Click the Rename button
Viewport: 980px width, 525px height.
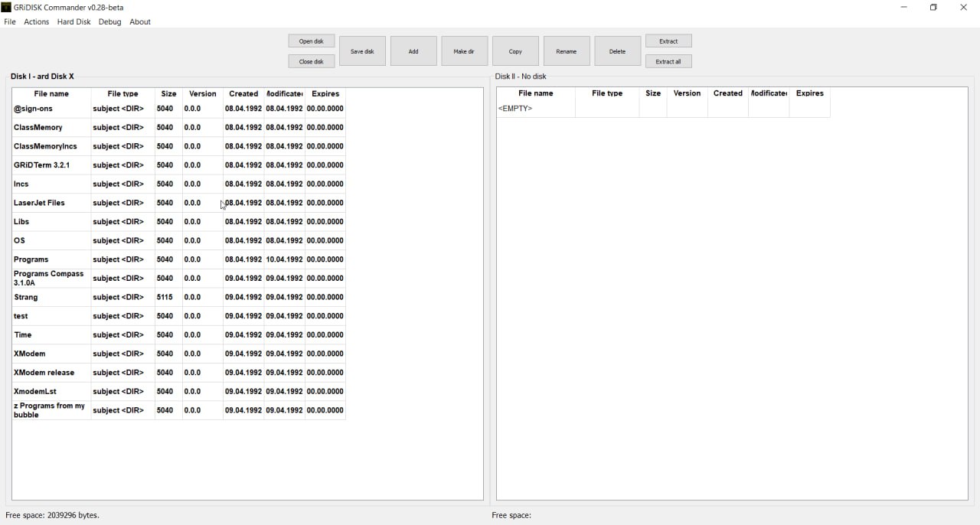pos(566,51)
